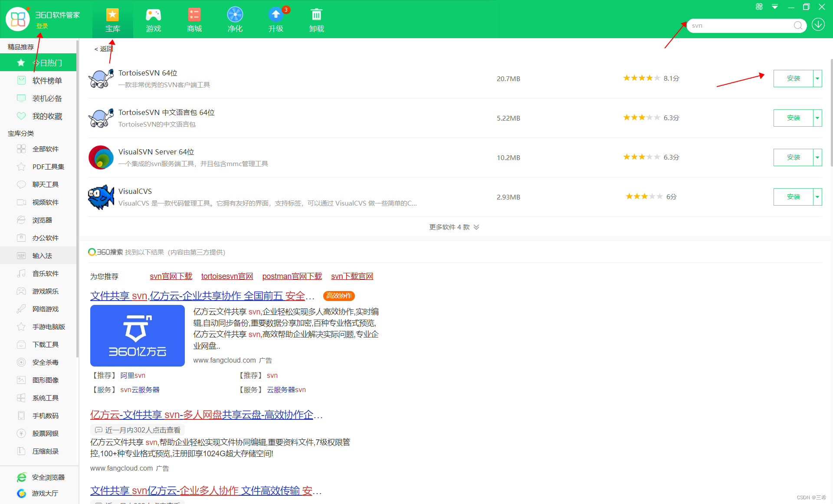The height and width of the screenshot is (504, 833).
Task: Click the VisualCVS fish icon
Action: [101, 197]
